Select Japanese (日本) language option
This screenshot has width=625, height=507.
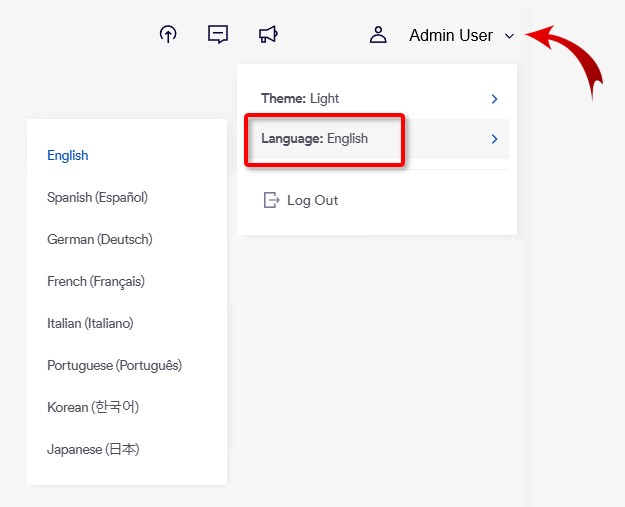click(x=93, y=449)
